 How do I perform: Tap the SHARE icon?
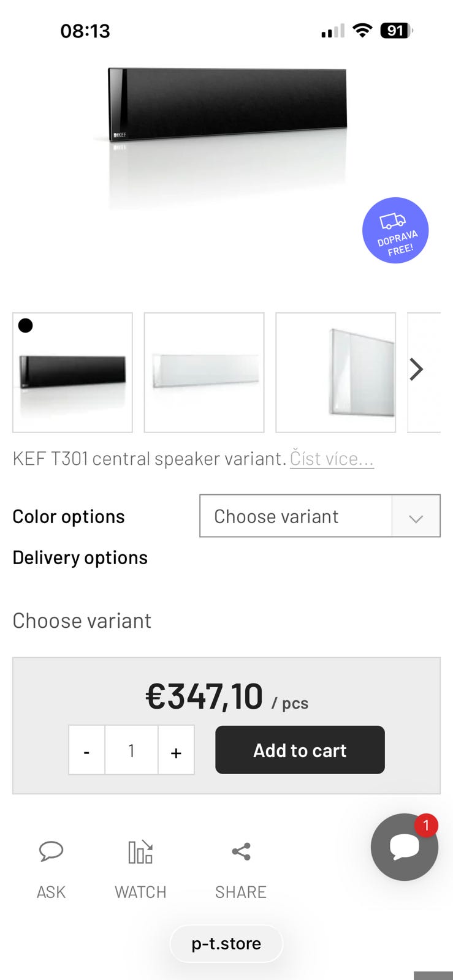point(241,851)
